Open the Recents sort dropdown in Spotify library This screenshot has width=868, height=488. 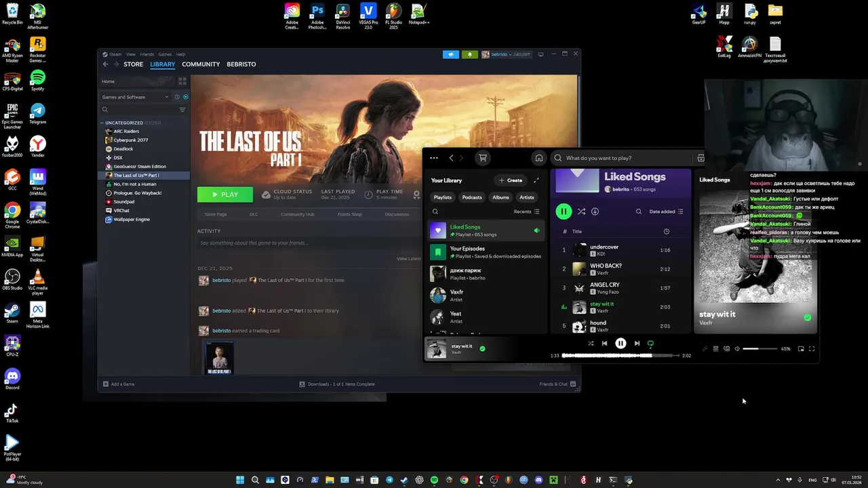(x=526, y=211)
